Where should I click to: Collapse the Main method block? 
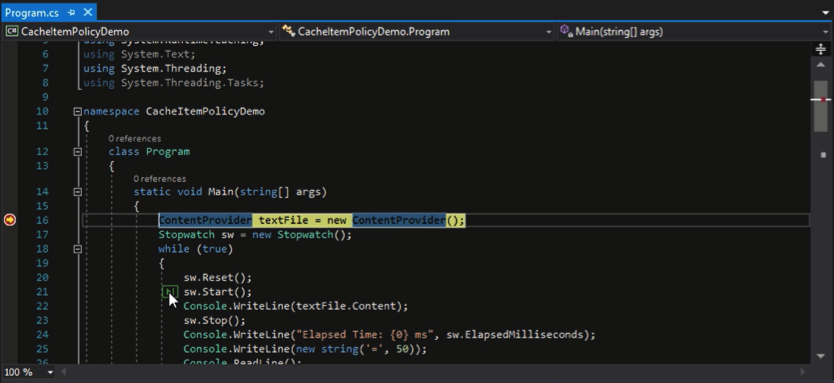tap(78, 192)
